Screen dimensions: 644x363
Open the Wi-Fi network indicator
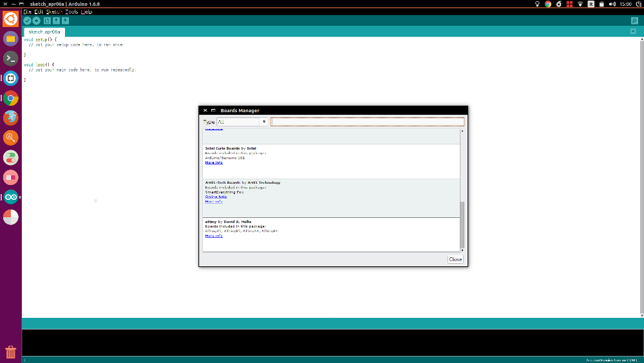tap(580, 4)
